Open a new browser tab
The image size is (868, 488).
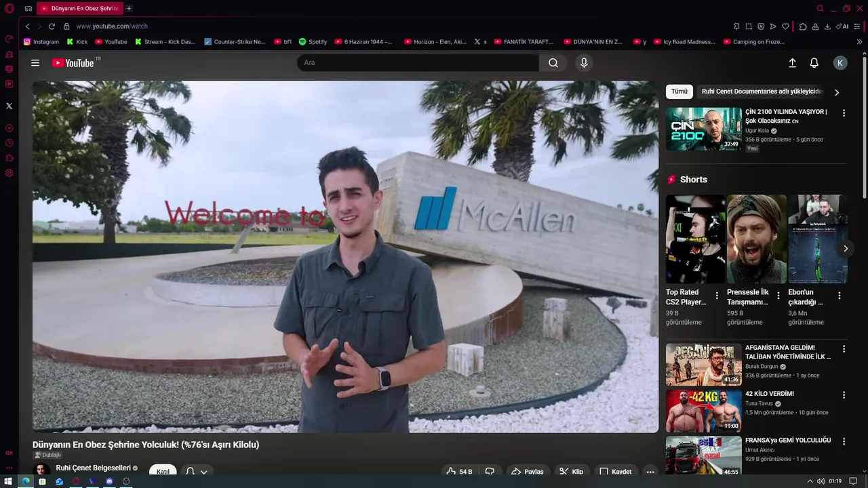pyautogui.click(x=129, y=9)
